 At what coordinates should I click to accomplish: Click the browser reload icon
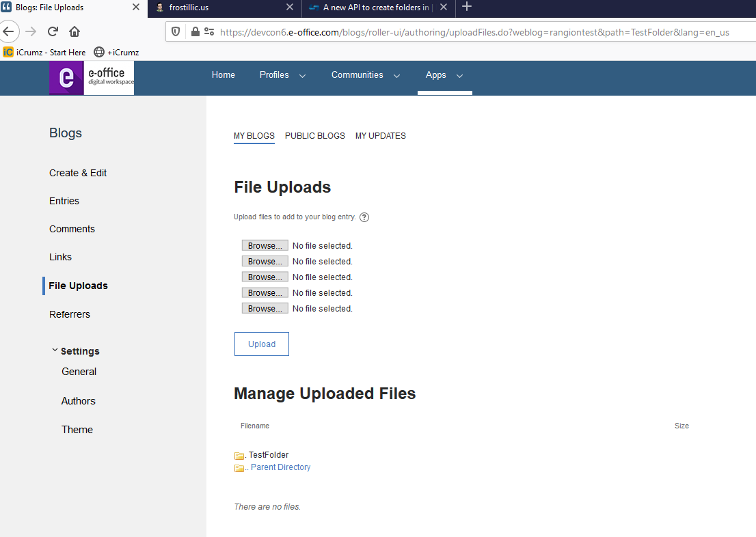click(53, 31)
